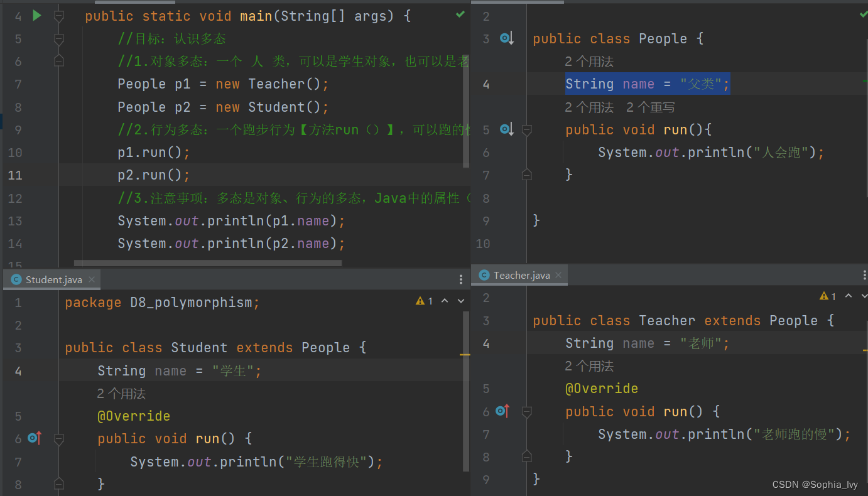Image resolution: width=868 pixels, height=496 pixels.
Task: Click fold end marker at line 6 of main
Action: pos(59,61)
